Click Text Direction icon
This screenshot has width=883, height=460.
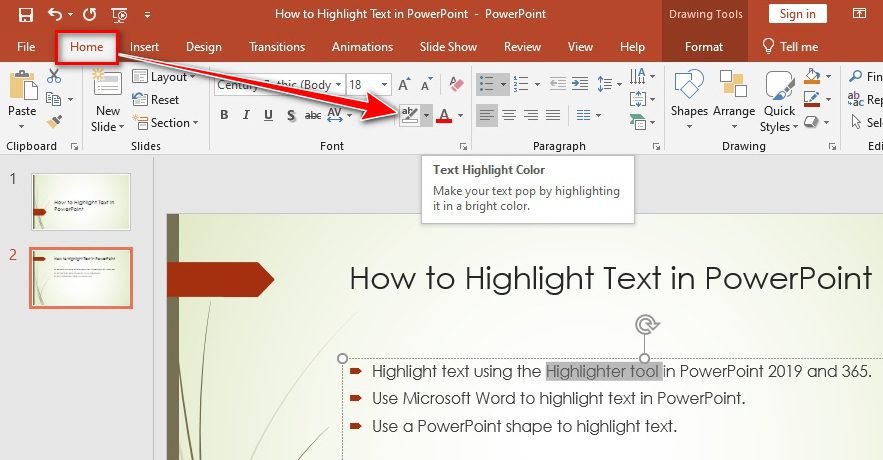pos(638,76)
